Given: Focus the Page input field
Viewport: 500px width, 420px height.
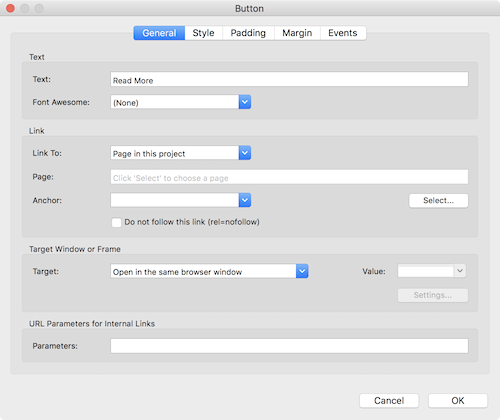Looking at the screenshot, I should click(x=289, y=177).
